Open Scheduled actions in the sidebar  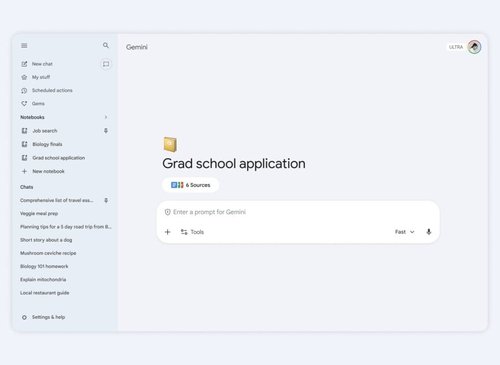coord(52,90)
